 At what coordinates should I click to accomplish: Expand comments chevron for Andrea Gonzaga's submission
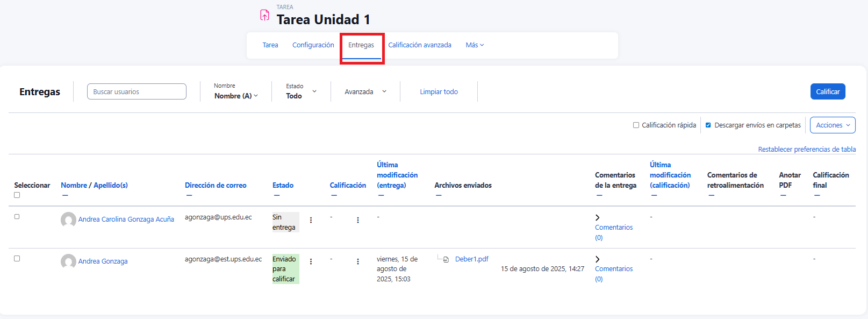(x=598, y=259)
